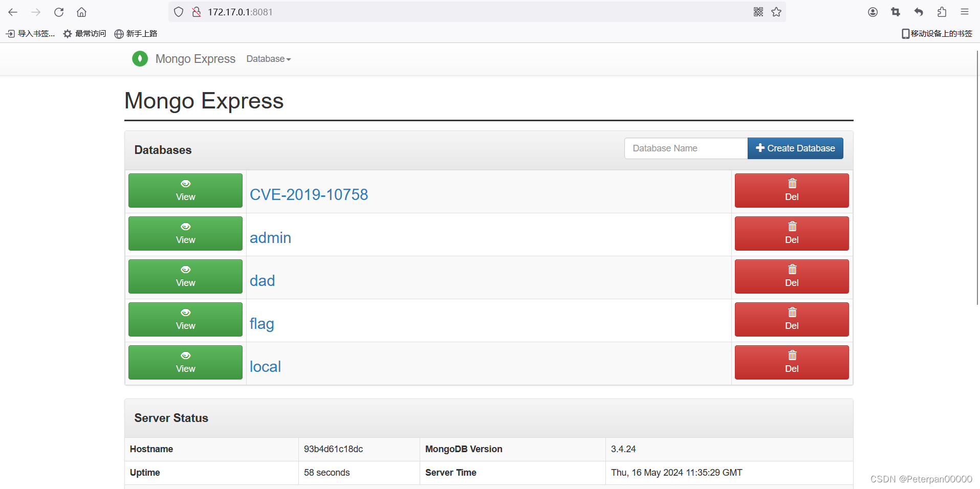Viewport: 980px width, 489px height.
Task: Open the QR code icon in address bar
Action: [758, 12]
